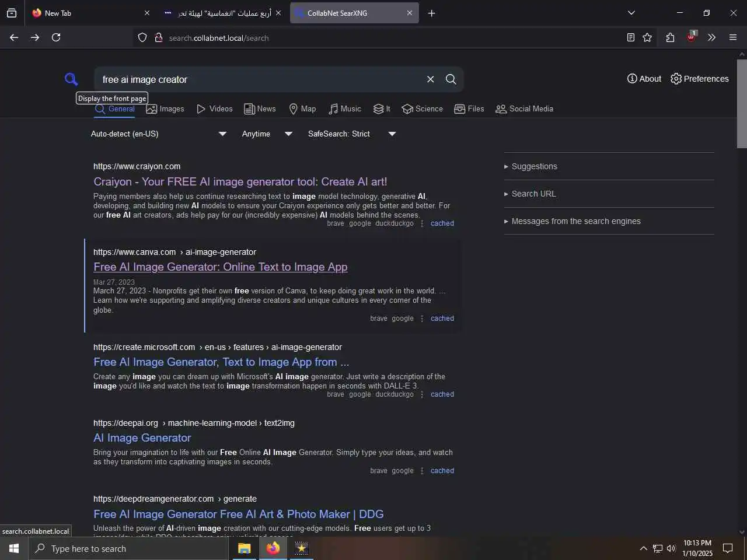Toggle reader view icon
747x560 pixels.
pos(631,37)
